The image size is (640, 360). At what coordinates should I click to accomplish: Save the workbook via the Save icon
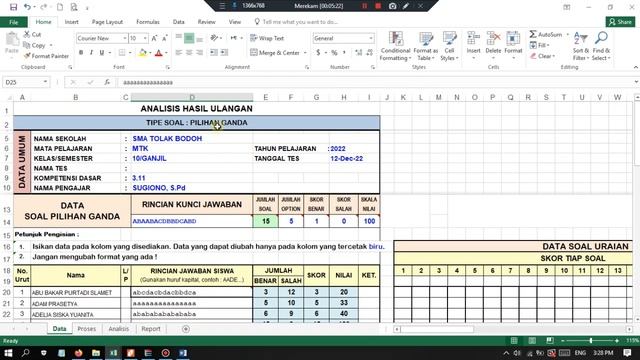pyautogui.click(x=13, y=7)
